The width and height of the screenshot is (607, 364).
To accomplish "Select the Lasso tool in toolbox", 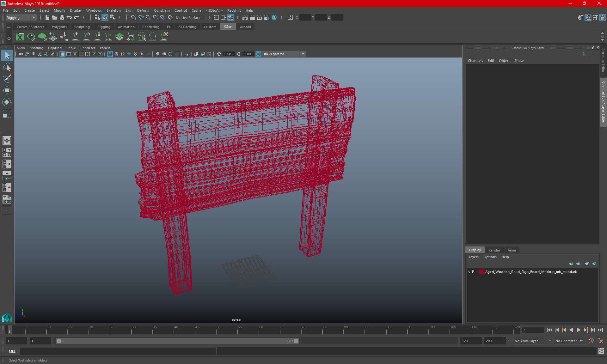I will coord(7,67).
